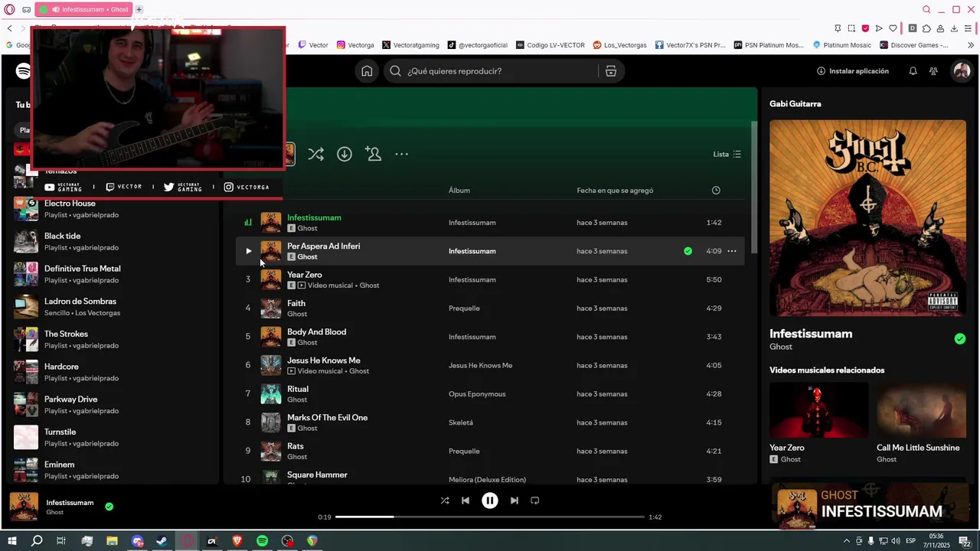Skip to the previous track
Image resolution: width=980 pixels, height=551 pixels.
coord(465,500)
